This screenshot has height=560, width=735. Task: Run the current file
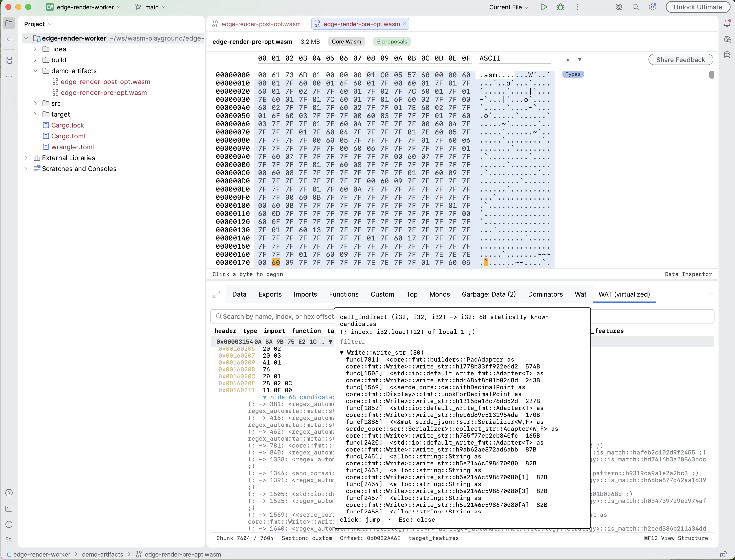544,7
